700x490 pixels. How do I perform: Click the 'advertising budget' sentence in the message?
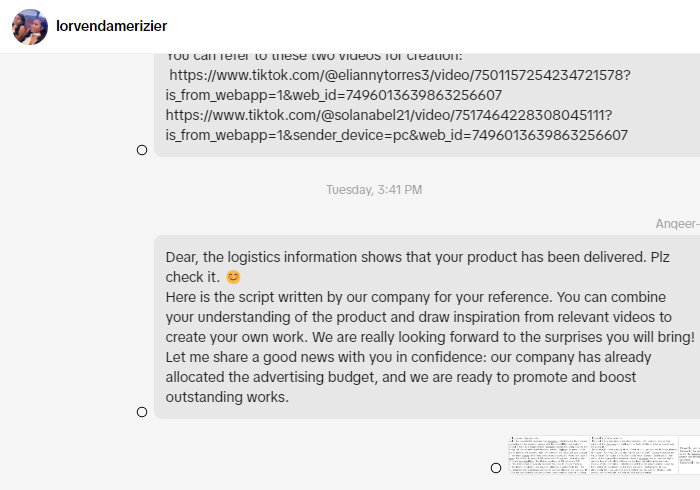point(400,377)
